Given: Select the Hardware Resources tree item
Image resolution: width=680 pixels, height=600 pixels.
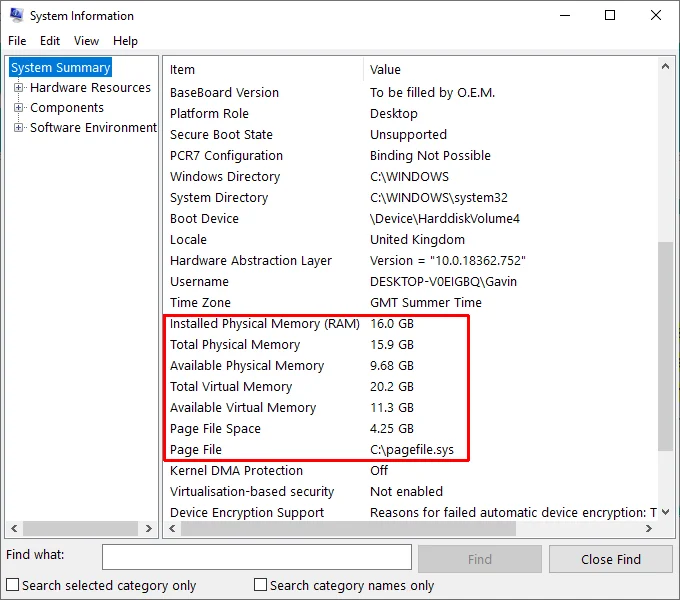Looking at the screenshot, I should click(x=90, y=88).
